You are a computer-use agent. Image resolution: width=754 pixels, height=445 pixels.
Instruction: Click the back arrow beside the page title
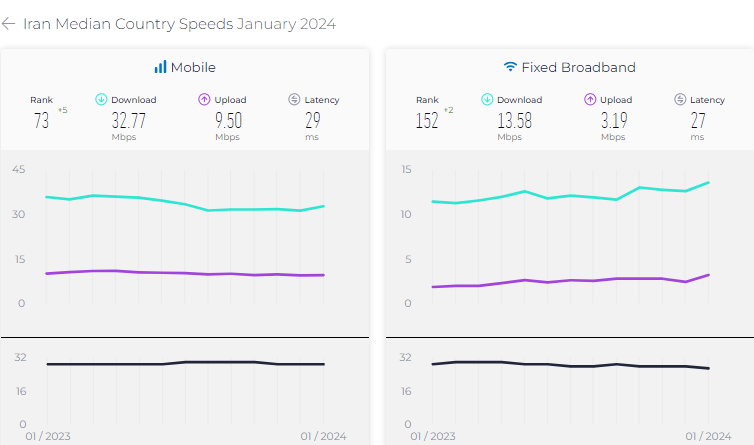[9, 24]
